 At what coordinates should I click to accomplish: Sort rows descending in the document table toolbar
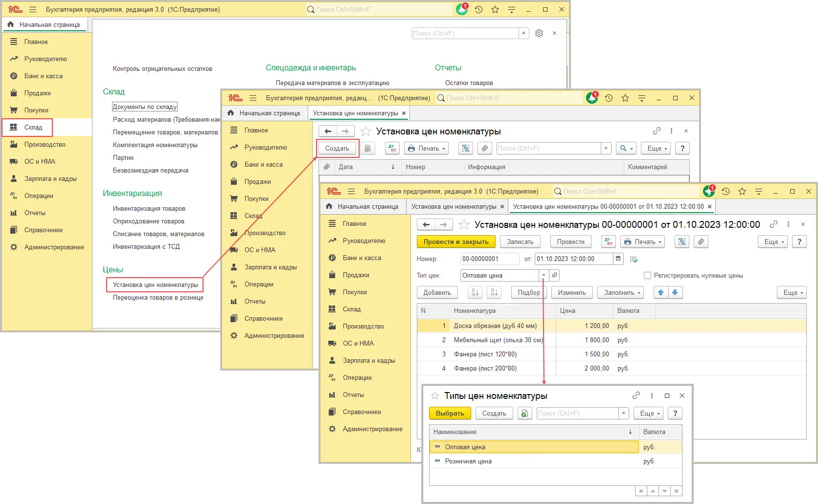(x=494, y=292)
